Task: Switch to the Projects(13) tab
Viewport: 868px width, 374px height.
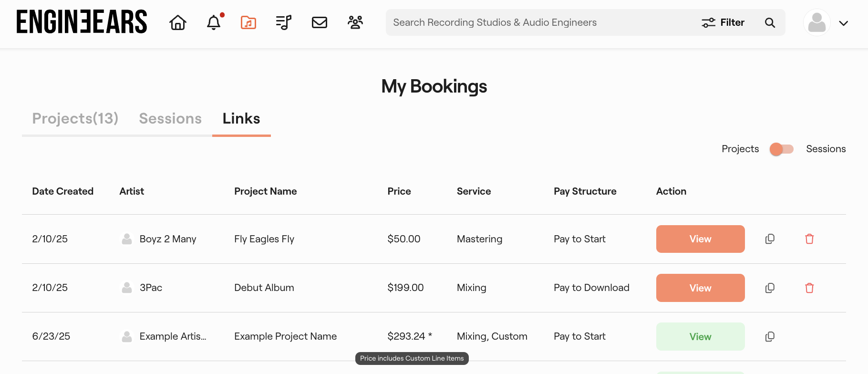Action: point(75,118)
